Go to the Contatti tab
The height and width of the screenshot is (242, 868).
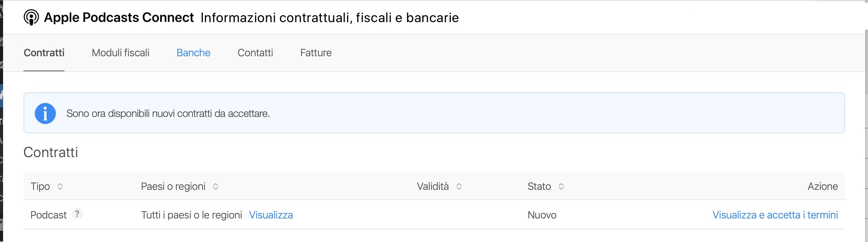click(x=255, y=53)
